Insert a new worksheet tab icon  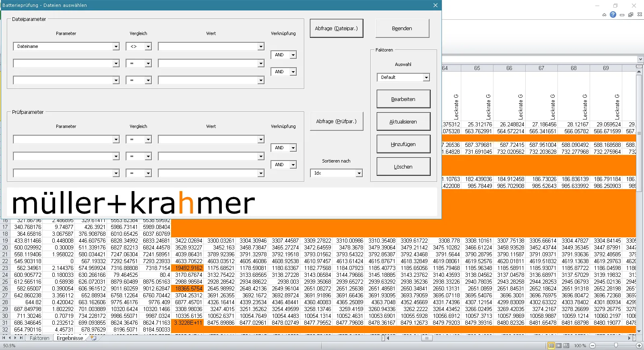[x=93, y=338]
